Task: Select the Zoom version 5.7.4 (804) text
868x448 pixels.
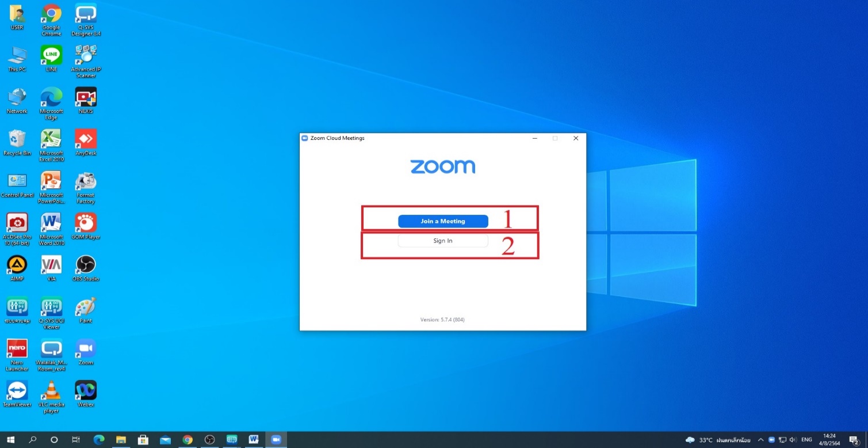Action: 442,320
